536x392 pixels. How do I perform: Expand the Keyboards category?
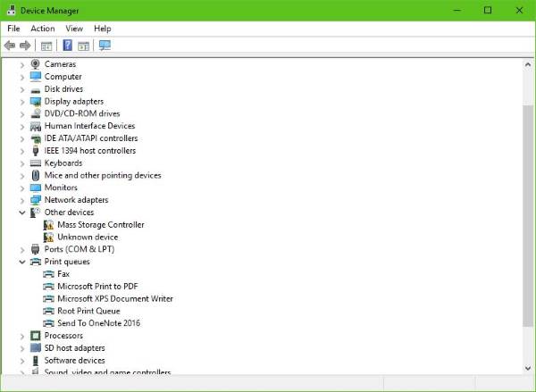click(22, 163)
